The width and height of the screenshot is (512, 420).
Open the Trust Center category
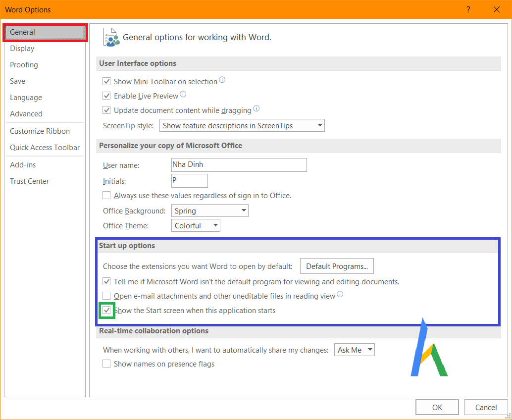point(45,181)
